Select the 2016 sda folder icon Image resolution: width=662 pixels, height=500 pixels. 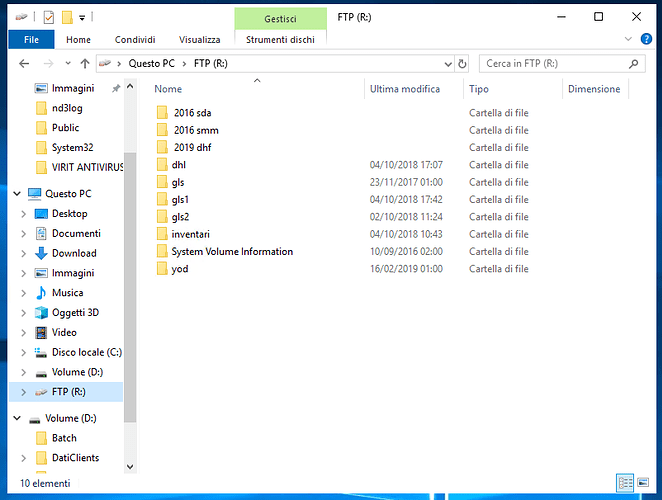(162, 113)
